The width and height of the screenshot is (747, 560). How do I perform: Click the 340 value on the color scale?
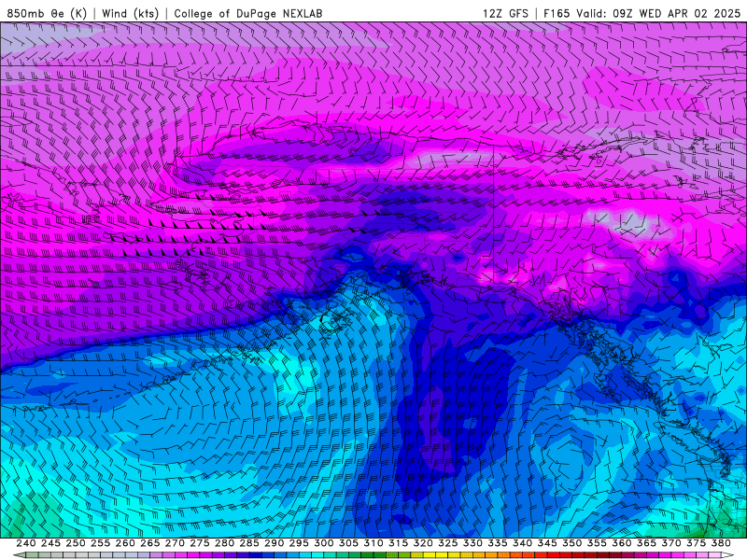click(x=522, y=543)
